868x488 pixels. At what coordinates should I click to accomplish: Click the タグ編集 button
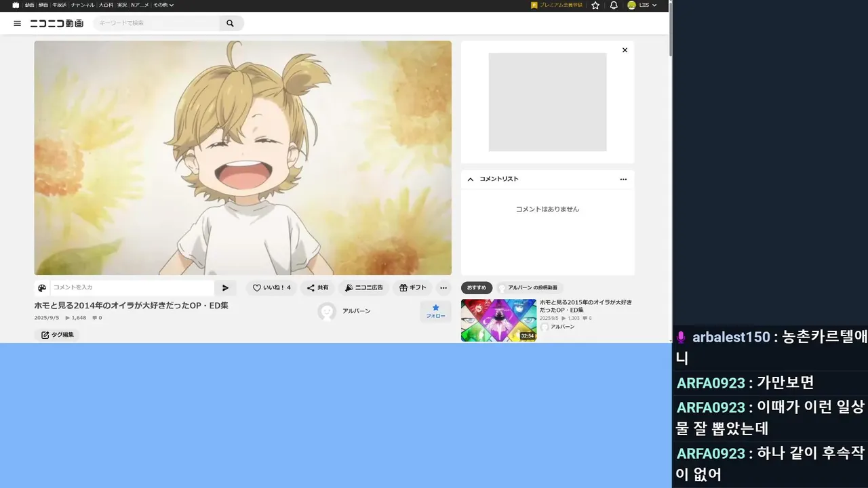(57, 335)
